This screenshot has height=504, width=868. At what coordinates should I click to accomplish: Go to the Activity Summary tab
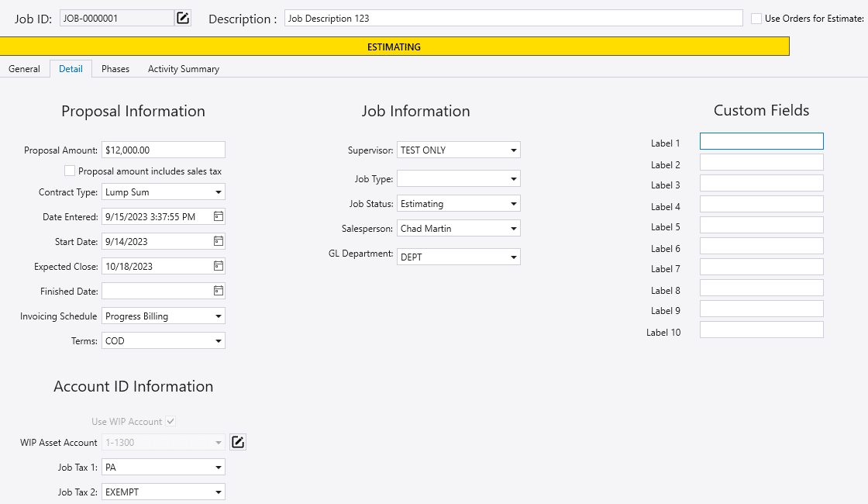point(184,69)
